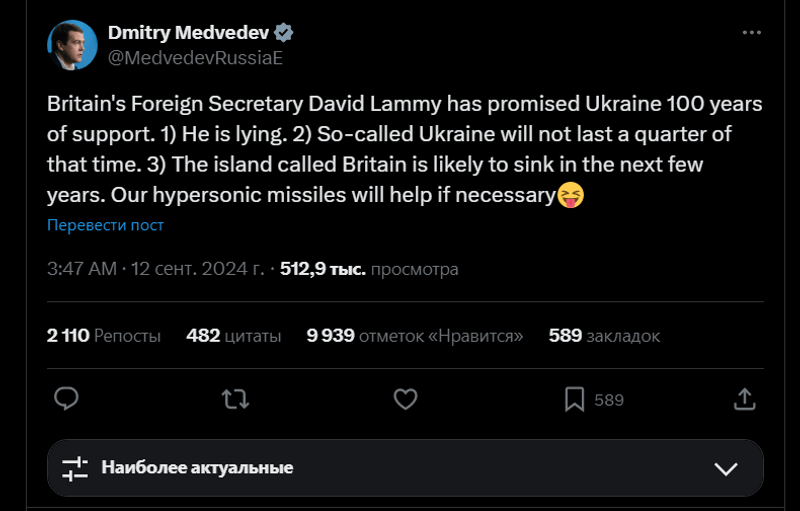Viewport: 800px width, 511px height.
Task: Like the post with heart icon
Action: [x=404, y=400]
